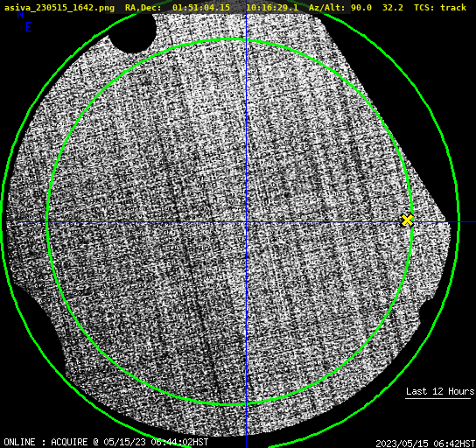
Task: Click the Az/Alt reading 90.0 32.2
Action: click(377, 7)
